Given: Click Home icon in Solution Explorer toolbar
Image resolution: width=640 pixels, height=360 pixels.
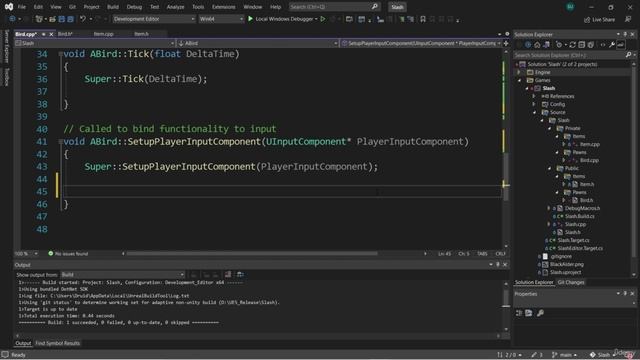Looking at the screenshot, I should click(x=537, y=45).
